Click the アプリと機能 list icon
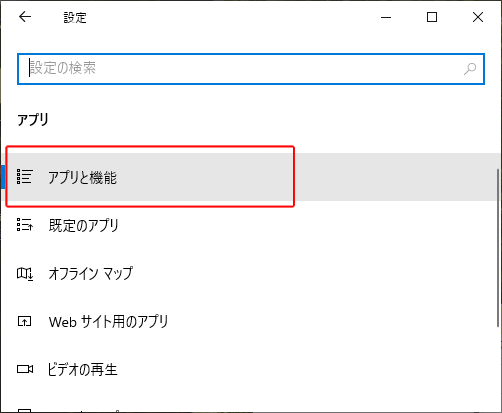 (25, 177)
